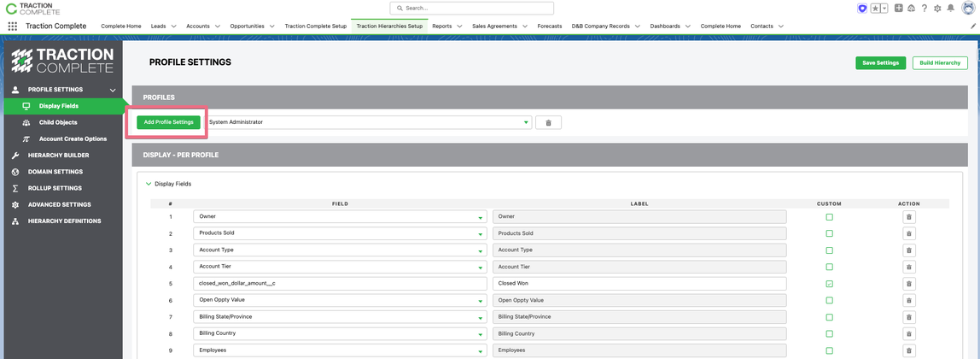Open Hierarchy Definitions sidebar section
The image size is (980, 359).
click(x=64, y=221)
